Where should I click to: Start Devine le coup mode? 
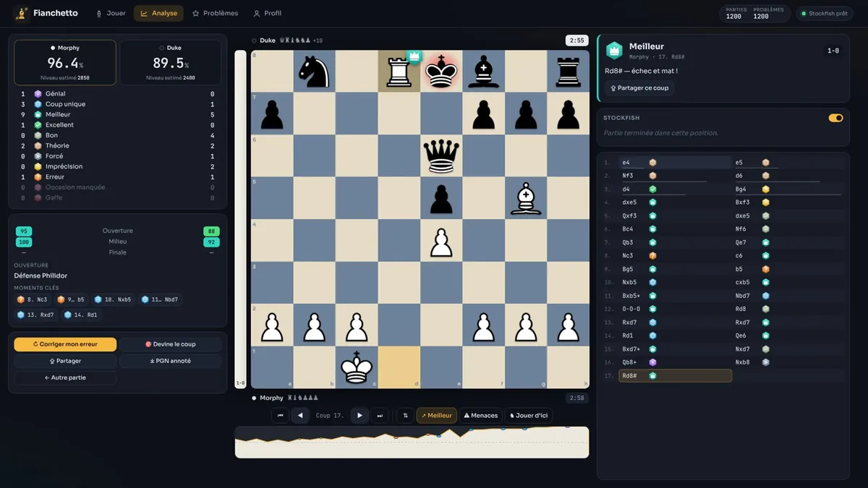pos(170,344)
